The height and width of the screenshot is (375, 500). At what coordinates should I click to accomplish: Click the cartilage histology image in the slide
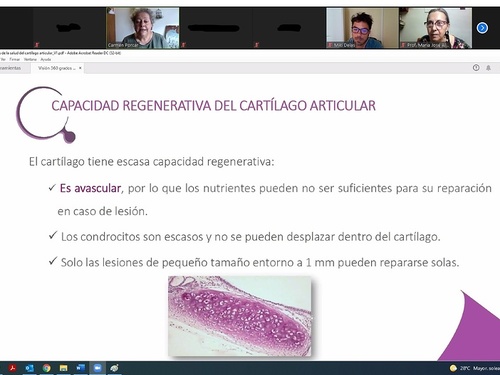tap(240, 316)
